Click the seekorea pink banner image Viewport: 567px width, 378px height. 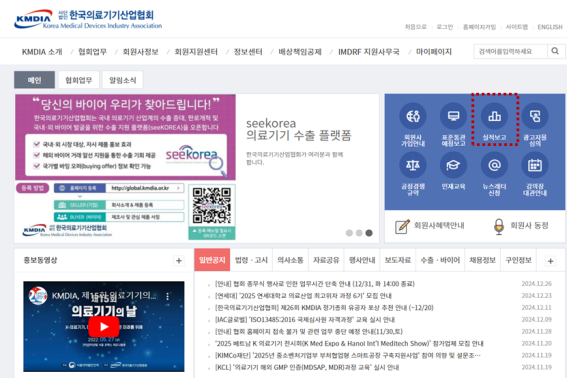pos(125,137)
